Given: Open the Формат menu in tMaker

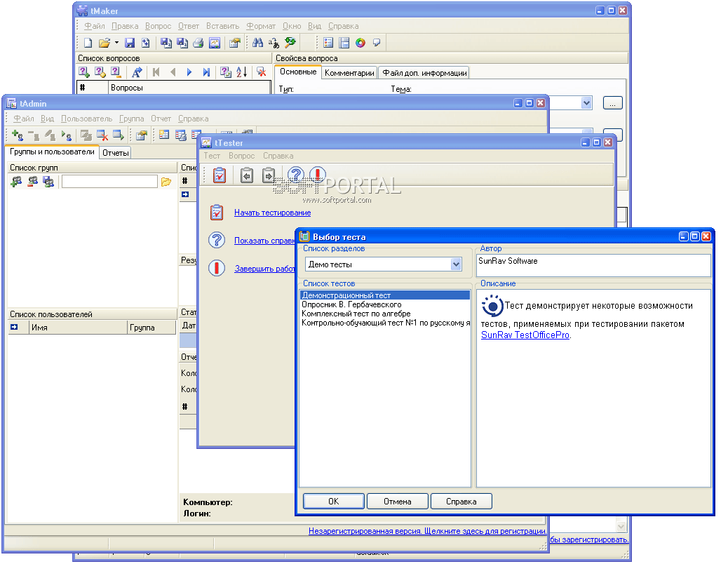Looking at the screenshot, I should tap(261, 26).
